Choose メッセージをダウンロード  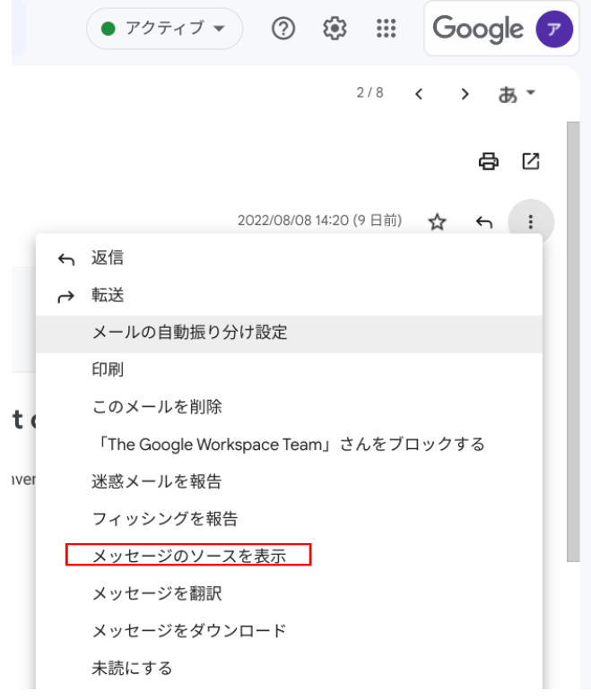(x=289, y=631)
